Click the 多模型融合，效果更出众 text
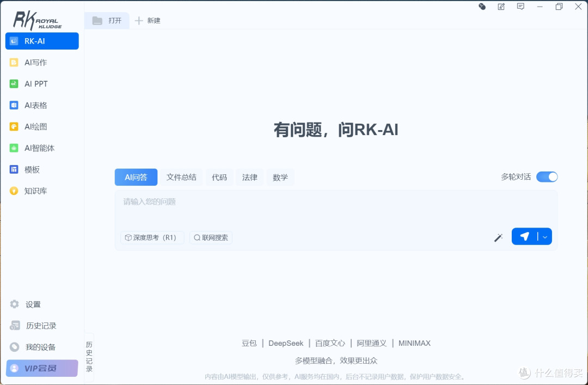This screenshot has height=385, width=588. pyautogui.click(x=336, y=360)
